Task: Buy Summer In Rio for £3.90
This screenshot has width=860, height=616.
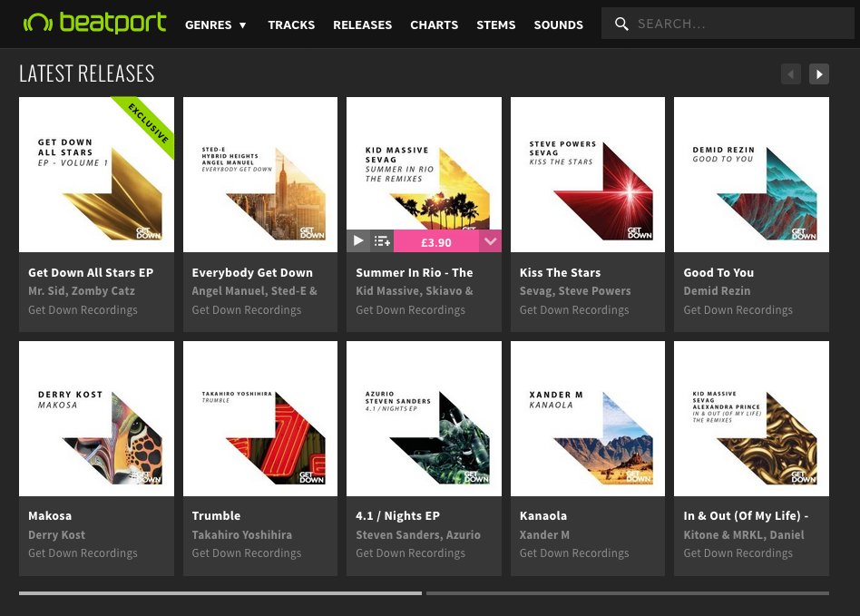Action: click(436, 242)
